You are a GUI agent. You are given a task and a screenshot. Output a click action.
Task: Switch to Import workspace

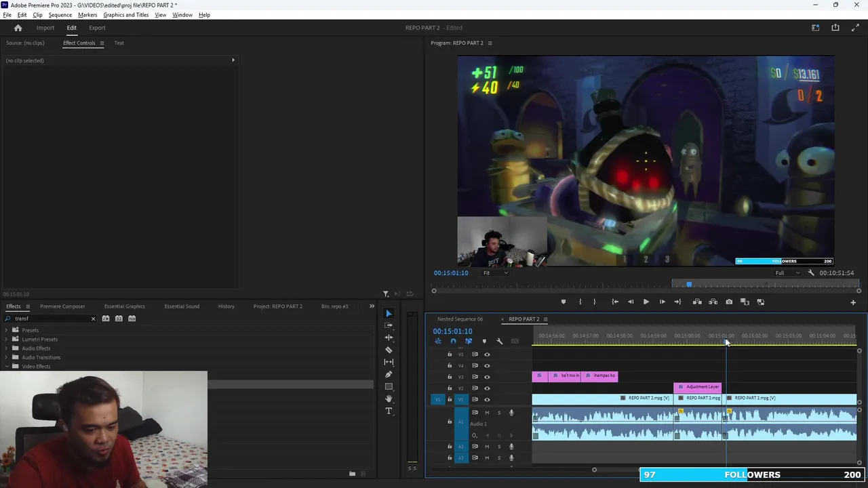(45, 28)
